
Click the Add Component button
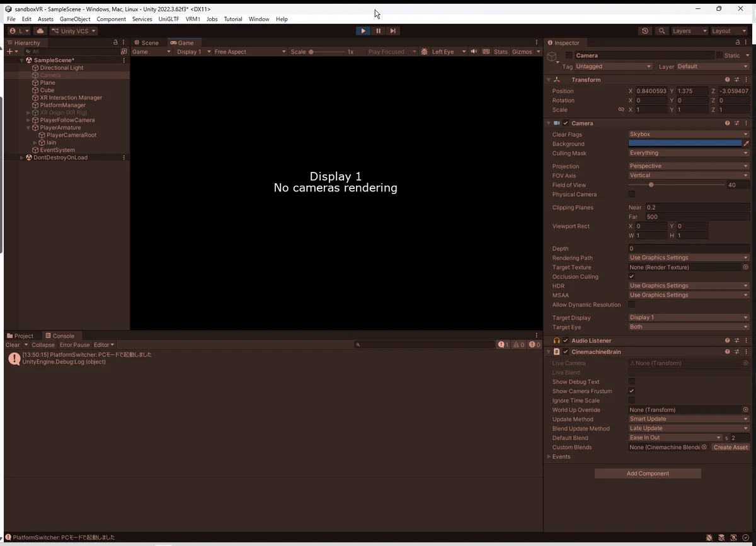point(648,474)
